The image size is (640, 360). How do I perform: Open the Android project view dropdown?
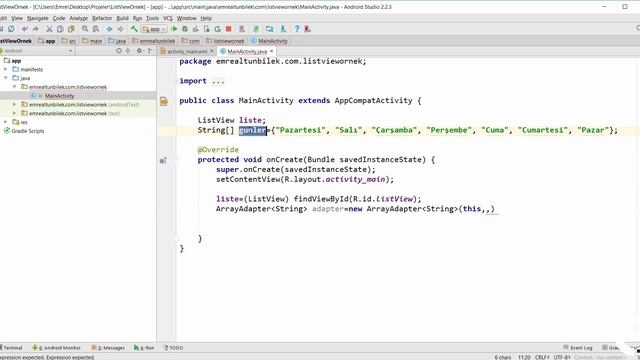tap(37, 51)
